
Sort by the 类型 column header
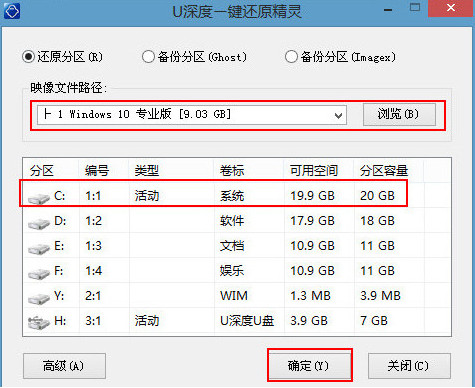[147, 171]
